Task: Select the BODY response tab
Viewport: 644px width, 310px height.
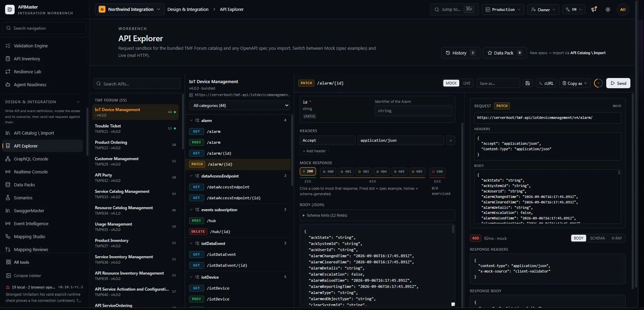Action: click(578, 238)
